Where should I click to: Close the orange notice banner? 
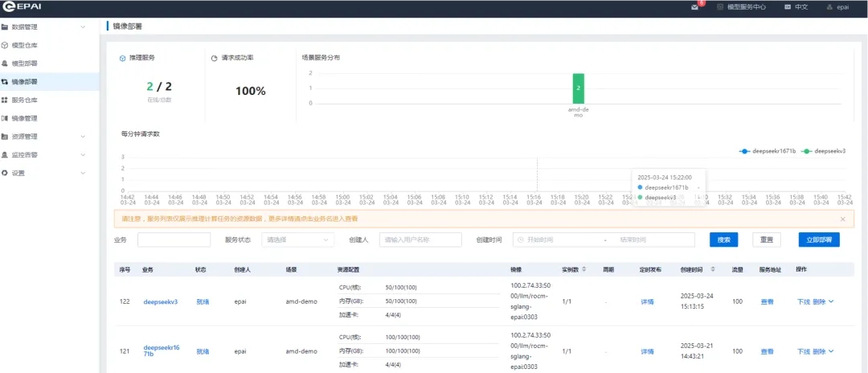coord(842,219)
